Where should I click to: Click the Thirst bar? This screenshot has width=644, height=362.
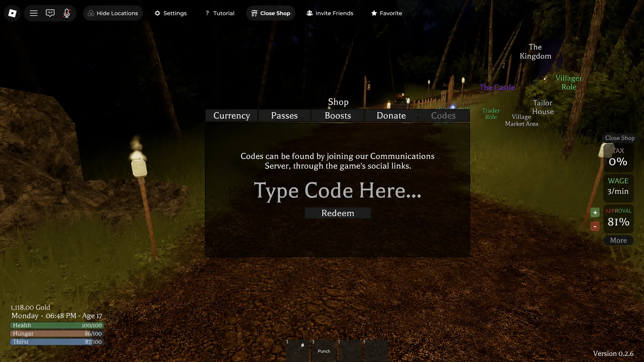pos(57,342)
